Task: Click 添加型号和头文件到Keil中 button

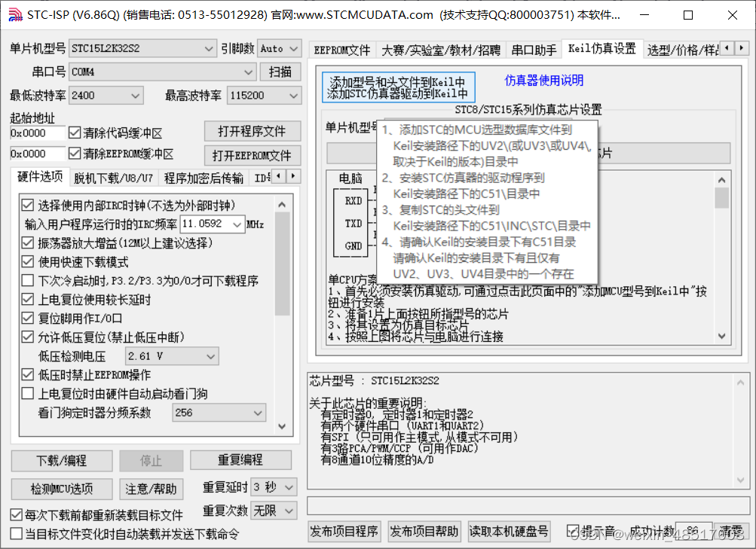Action: tap(399, 87)
